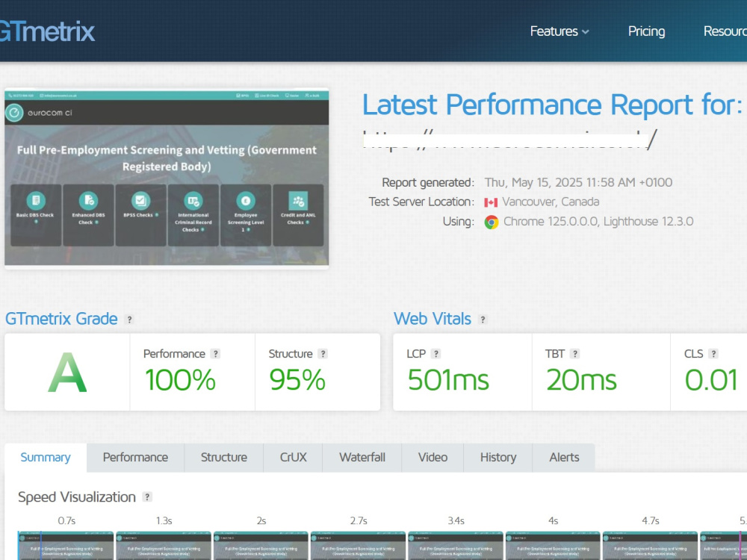Click Chrome 125.0.0.0, Lighthouse 12.3.0 text
Viewport: 747px width, 560px height.
pos(598,222)
